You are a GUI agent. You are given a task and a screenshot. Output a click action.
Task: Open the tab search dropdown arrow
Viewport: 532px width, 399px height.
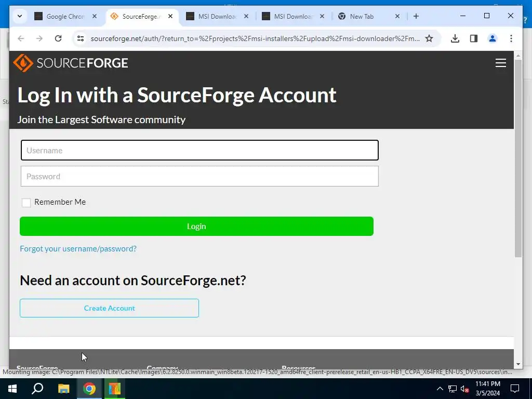(20, 16)
